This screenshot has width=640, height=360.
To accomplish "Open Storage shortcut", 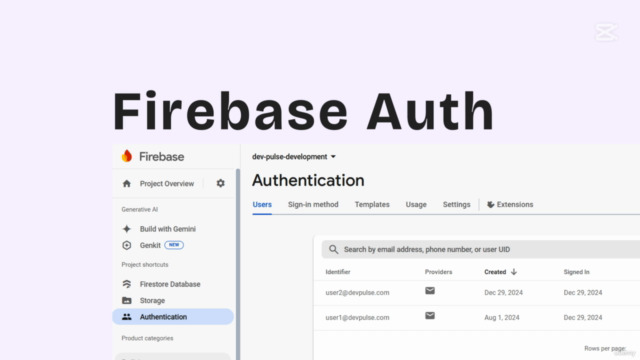I will click(x=152, y=300).
